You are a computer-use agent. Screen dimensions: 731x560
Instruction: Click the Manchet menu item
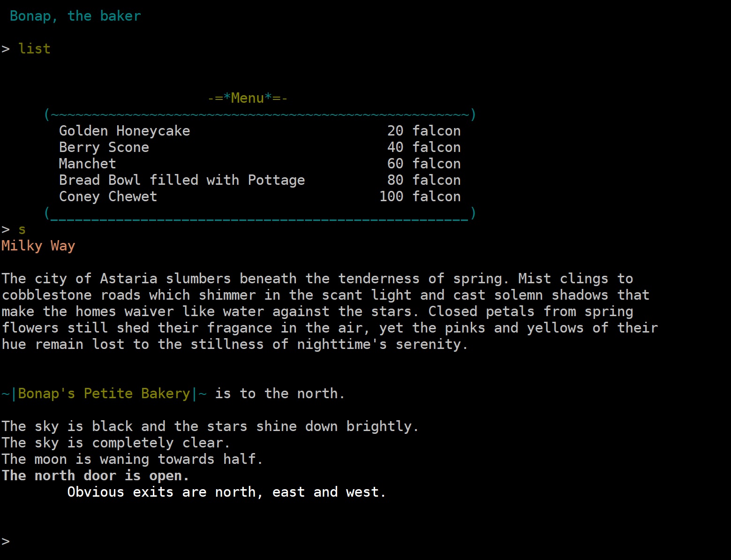click(88, 164)
